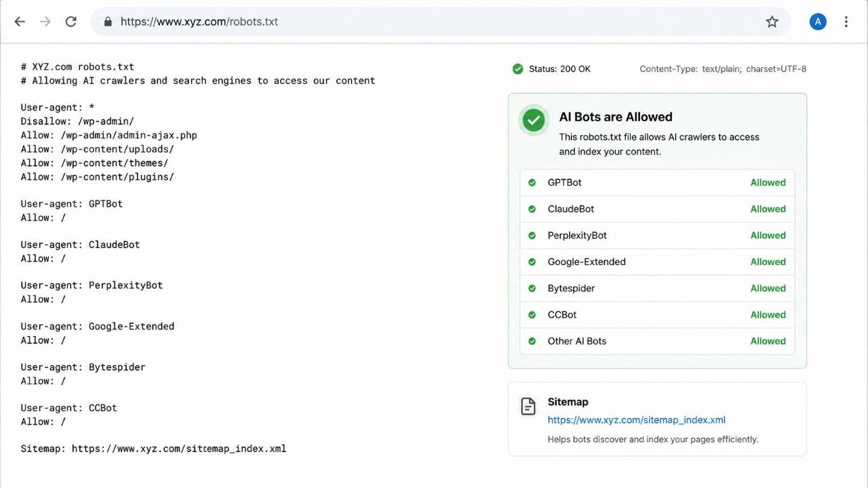Click the large green AI Bots Allowed checkmark

tap(534, 121)
